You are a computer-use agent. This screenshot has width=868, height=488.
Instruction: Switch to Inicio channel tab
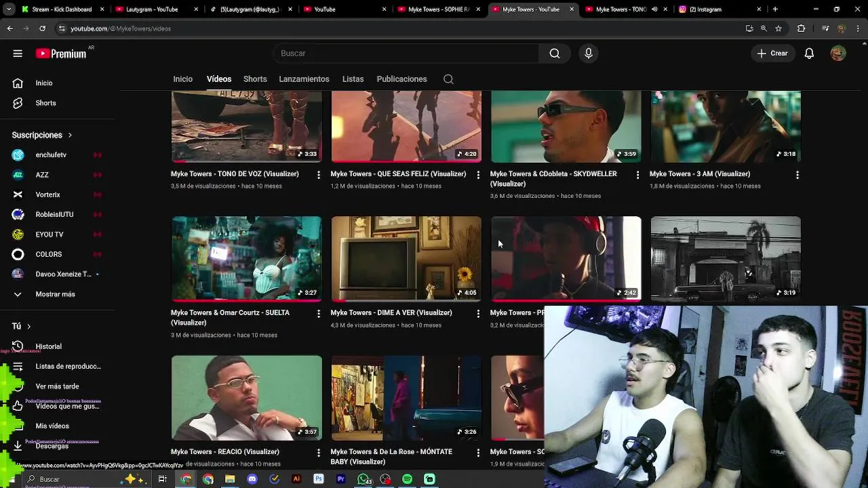tap(182, 79)
